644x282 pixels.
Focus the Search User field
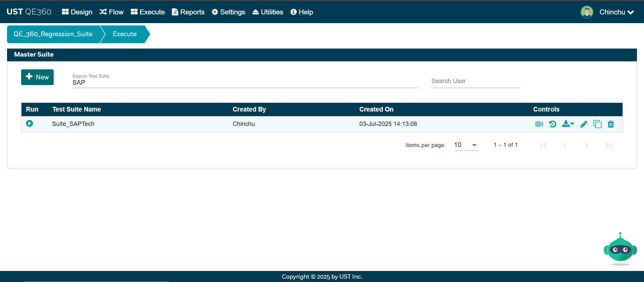476,81
